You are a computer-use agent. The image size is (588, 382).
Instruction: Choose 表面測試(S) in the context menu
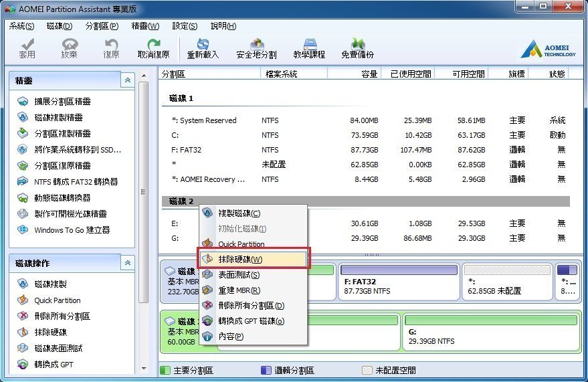coord(253,275)
